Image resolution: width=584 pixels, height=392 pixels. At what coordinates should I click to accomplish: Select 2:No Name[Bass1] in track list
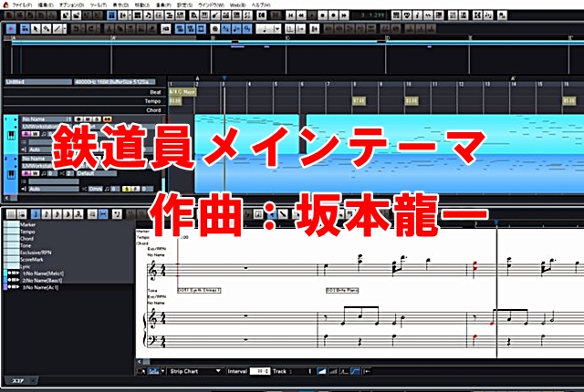pos(42,281)
